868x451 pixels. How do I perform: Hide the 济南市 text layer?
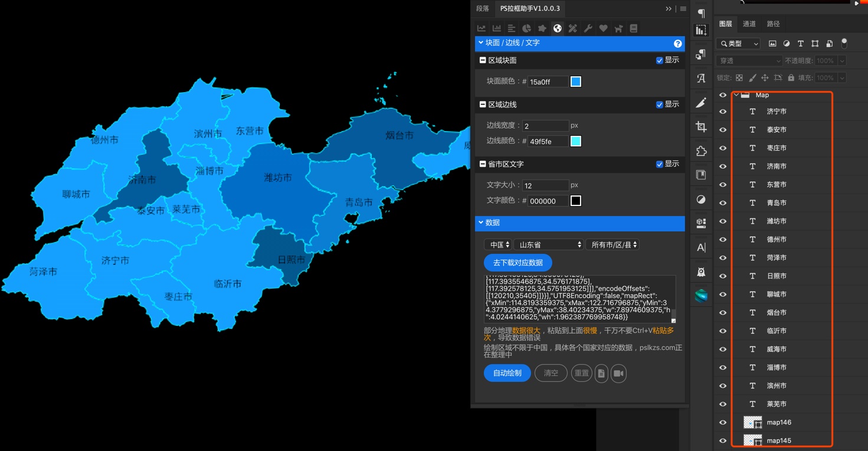coord(723,166)
